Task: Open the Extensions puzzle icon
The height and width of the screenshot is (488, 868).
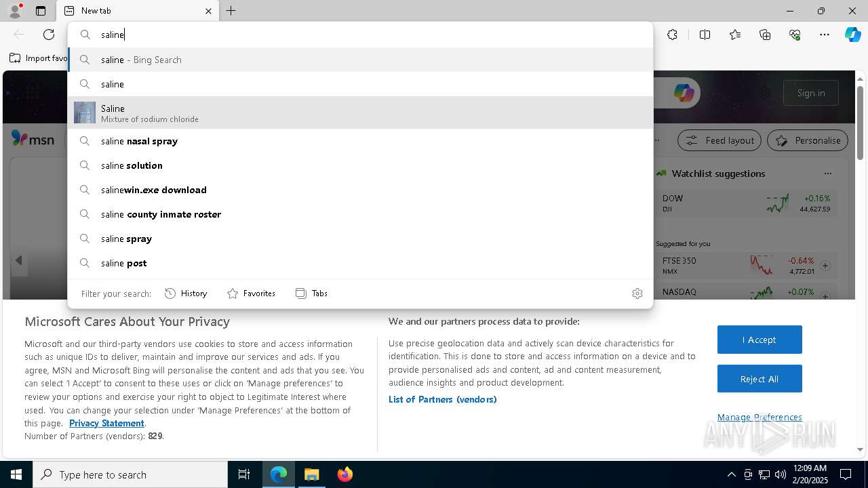Action: [672, 35]
